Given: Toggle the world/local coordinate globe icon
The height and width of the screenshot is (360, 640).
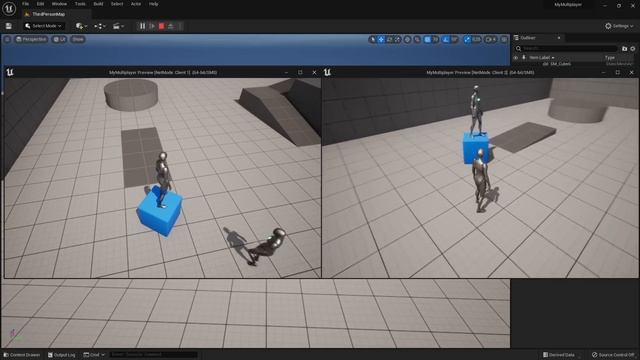Looking at the screenshot, I should 407,40.
